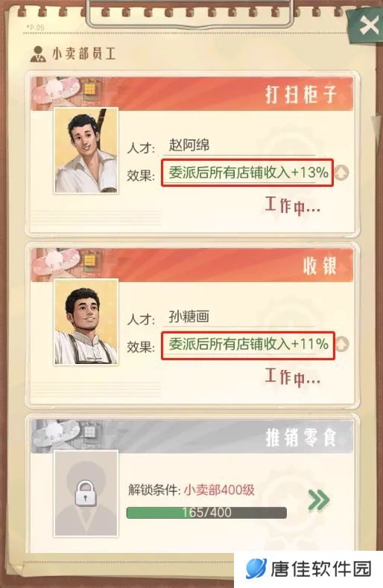Open the 收银 job header
Image resolution: width=383 pixels, height=588 pixels.
click(x=192, y=265)
